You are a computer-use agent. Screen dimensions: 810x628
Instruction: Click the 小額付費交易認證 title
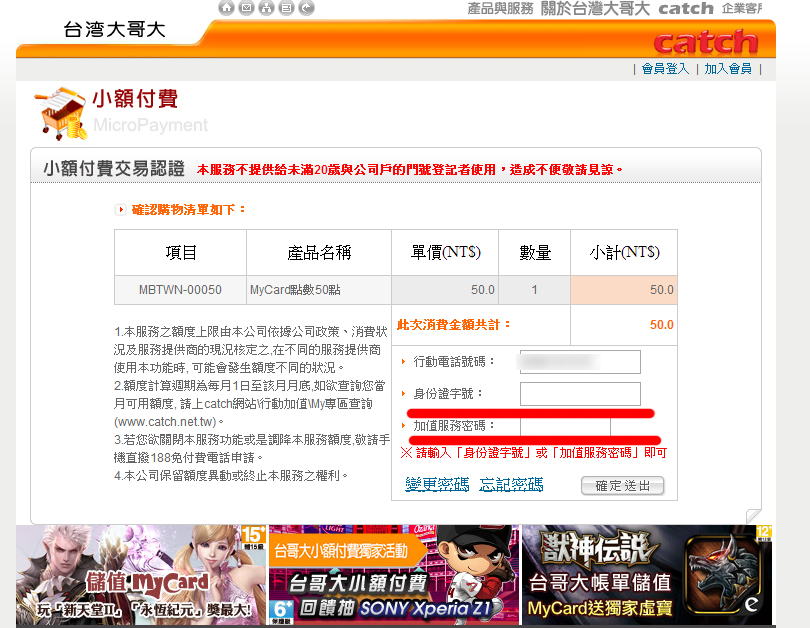click(114, 168)
